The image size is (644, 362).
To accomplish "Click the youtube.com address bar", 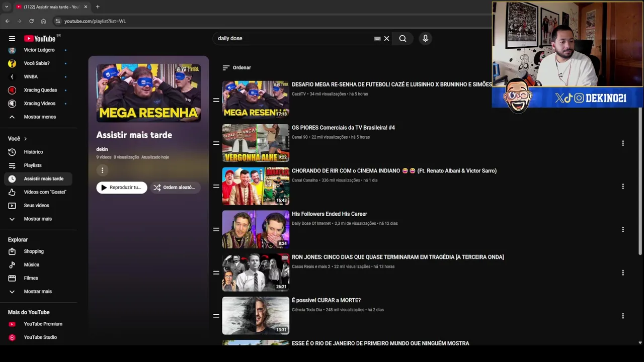I will 272,21.
